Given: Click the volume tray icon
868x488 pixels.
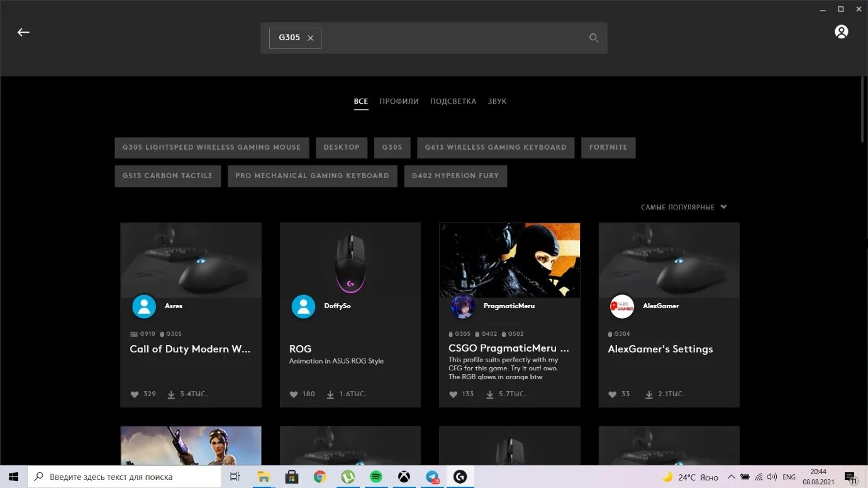Looking at the screenshot, I should click(x=772, y=477).
